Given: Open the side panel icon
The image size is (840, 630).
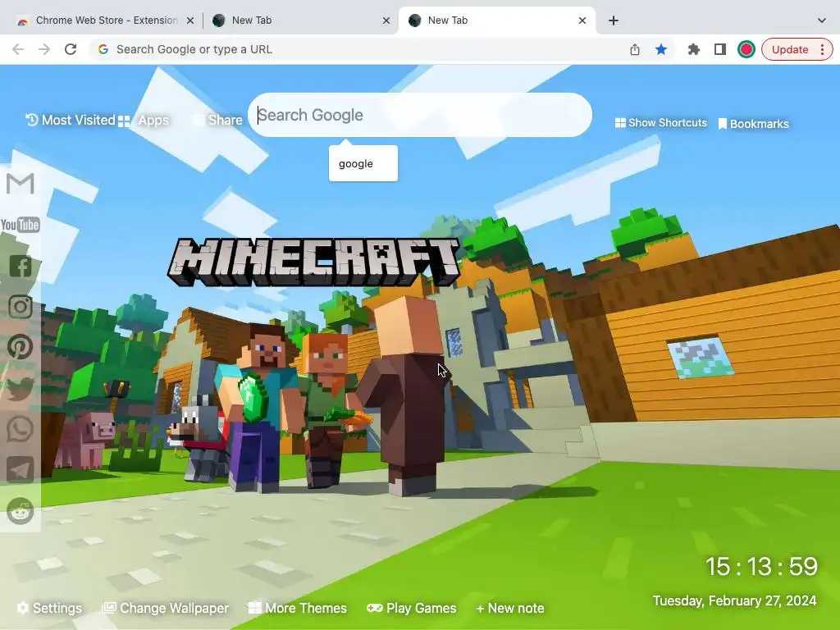Looking at the screenshot, I should pyautogui.click(x=720, y=49).
